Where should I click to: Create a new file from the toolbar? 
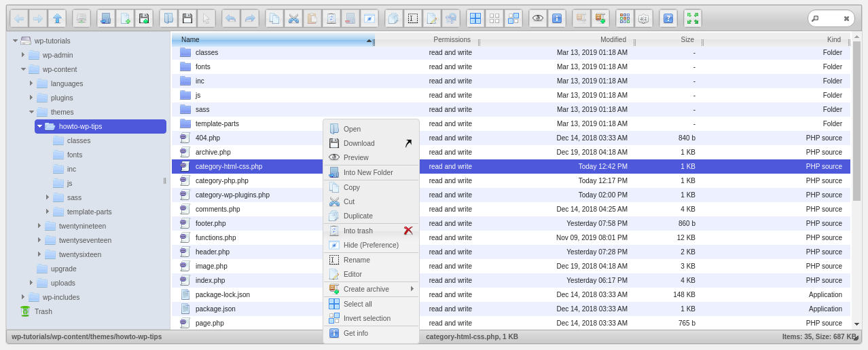[x=125, y=18]
